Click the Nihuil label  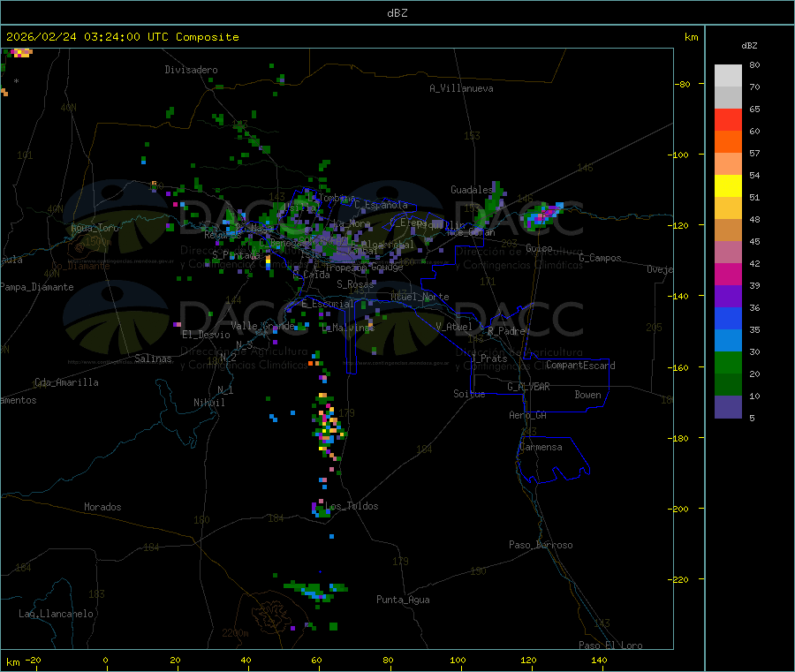tap(208, 403)
